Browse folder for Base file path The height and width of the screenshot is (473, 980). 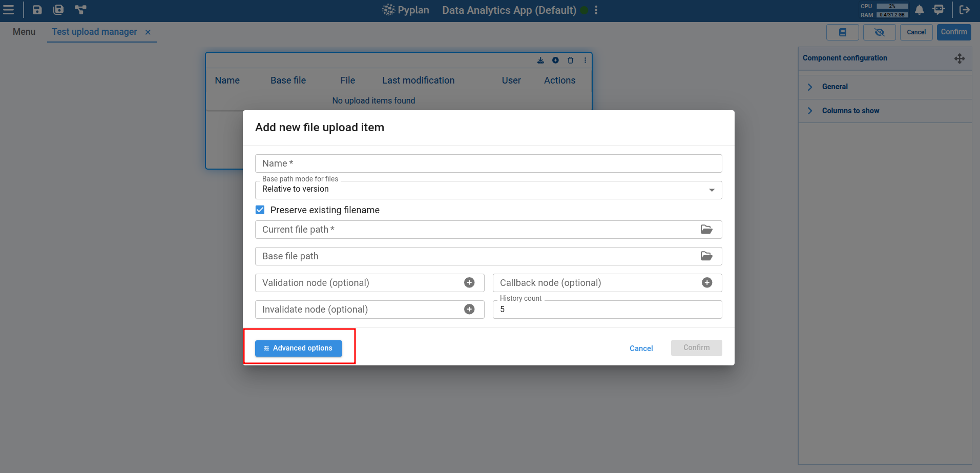click(x=706, y=256)
